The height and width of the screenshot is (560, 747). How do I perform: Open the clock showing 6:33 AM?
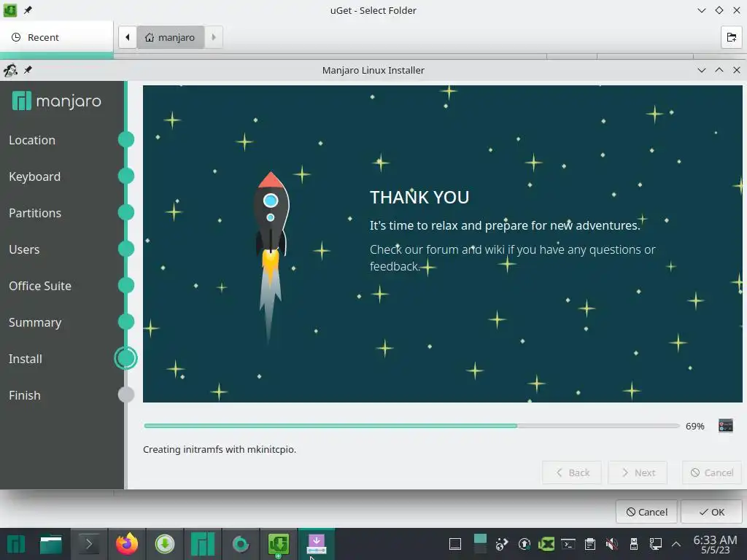coord(715,544)
